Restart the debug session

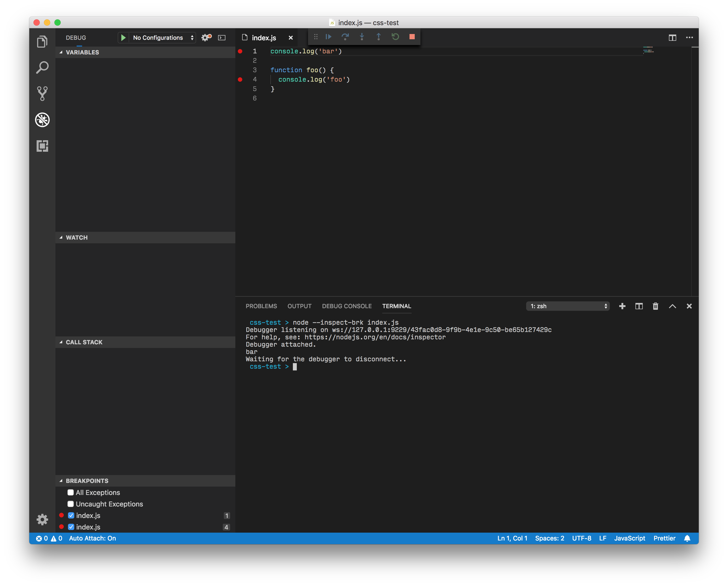click(x=395, y=36)
